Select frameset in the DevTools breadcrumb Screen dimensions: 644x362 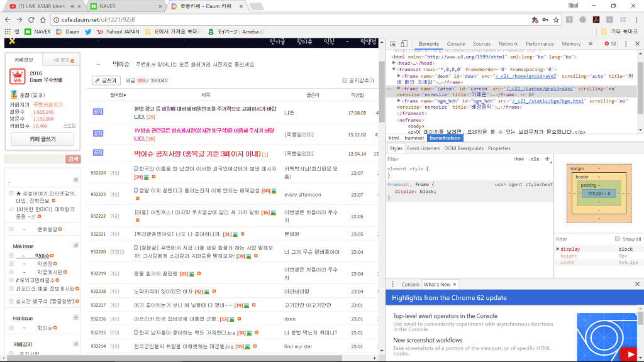pos(414,138)
